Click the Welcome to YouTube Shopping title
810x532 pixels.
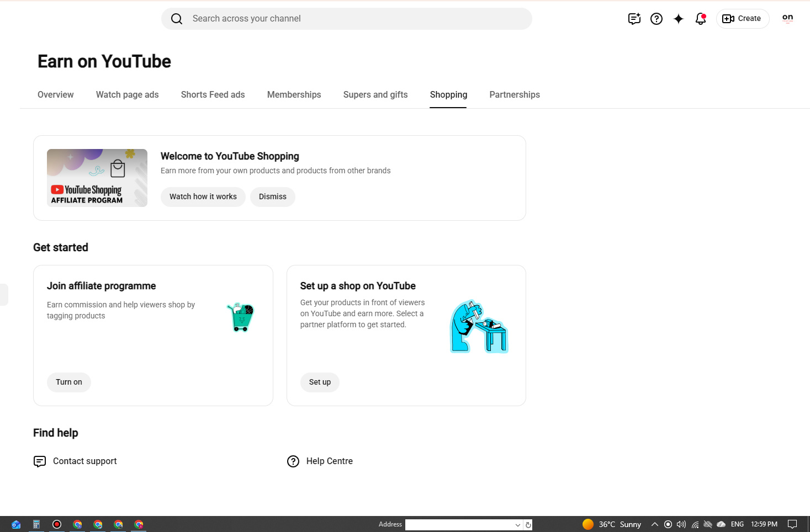click(230, 157)
